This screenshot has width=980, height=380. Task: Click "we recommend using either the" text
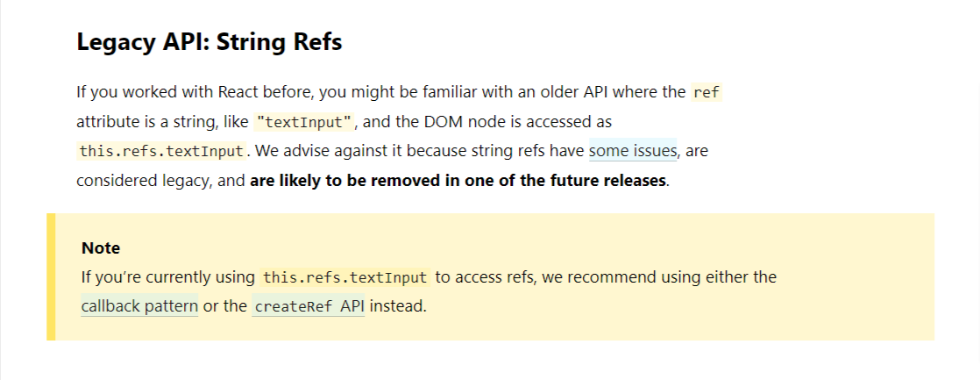659,277
